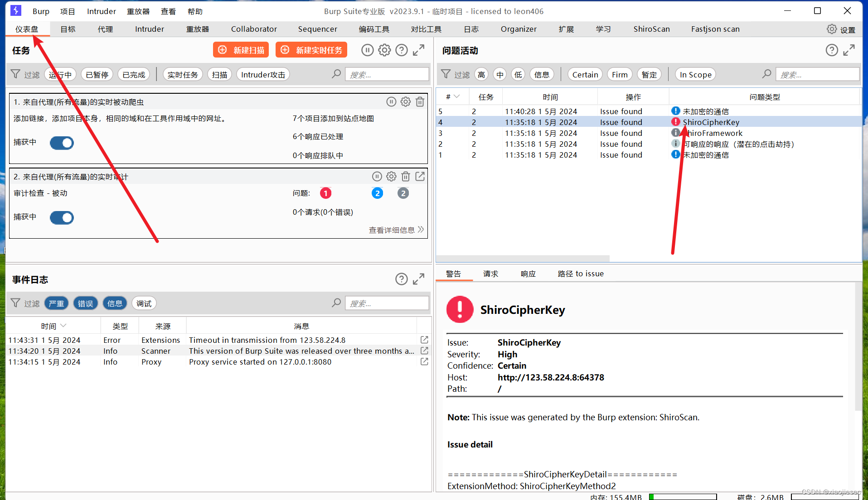
Task: Toggle the 调试 debug event filter
Action: 144,303
